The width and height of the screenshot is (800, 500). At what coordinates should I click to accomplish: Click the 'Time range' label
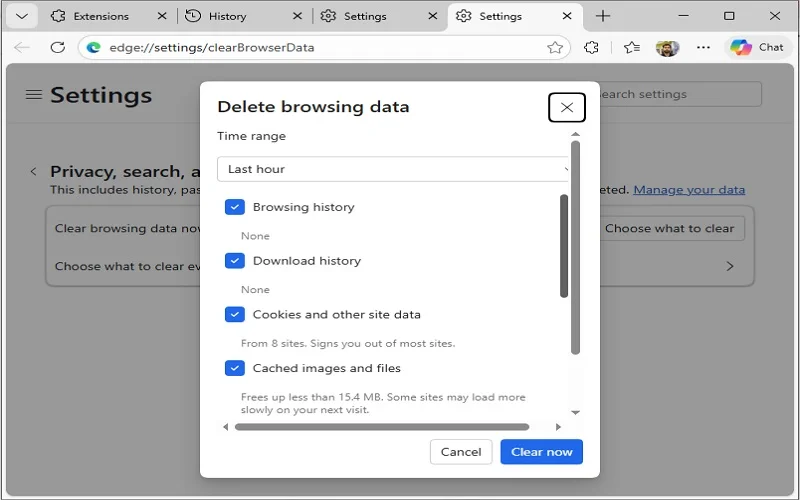(252, 136)
